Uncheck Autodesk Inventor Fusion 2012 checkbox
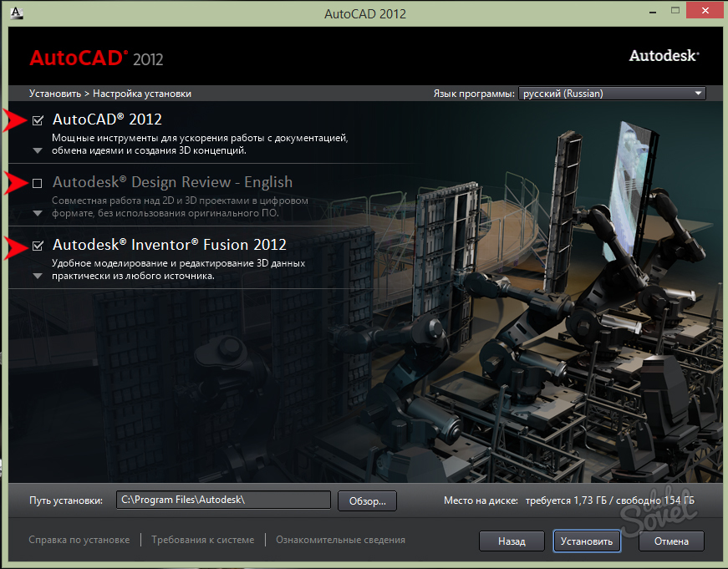This screenshot has height=569, width=728. 38,246
